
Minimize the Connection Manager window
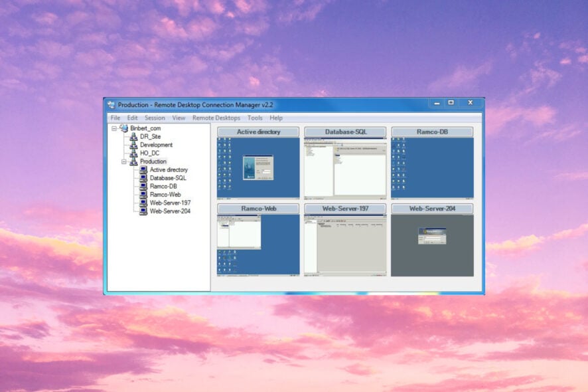[437, 103]
